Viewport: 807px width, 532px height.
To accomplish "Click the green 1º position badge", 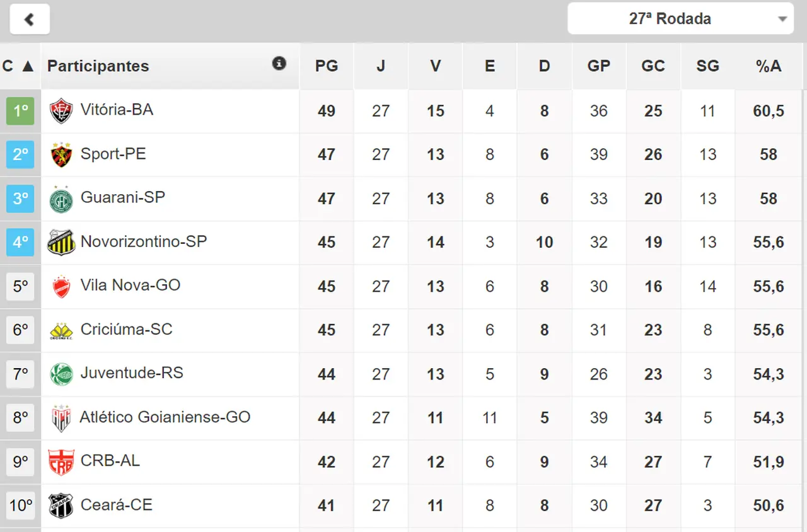I will (20, 111).
